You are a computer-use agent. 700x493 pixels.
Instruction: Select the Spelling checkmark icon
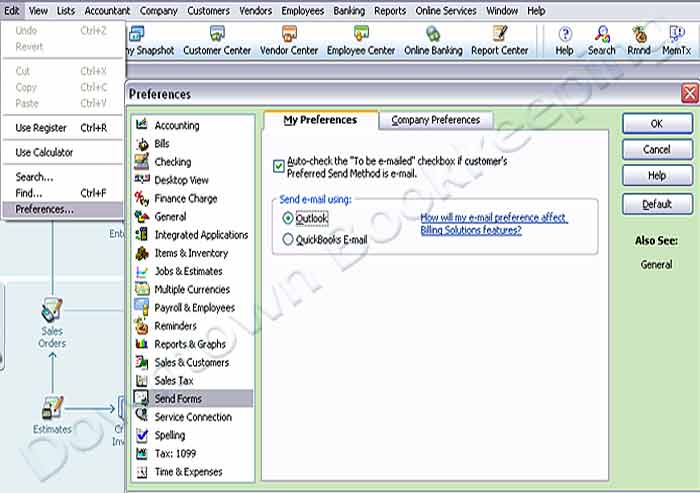pyautogui.click(x=142, y=435)
